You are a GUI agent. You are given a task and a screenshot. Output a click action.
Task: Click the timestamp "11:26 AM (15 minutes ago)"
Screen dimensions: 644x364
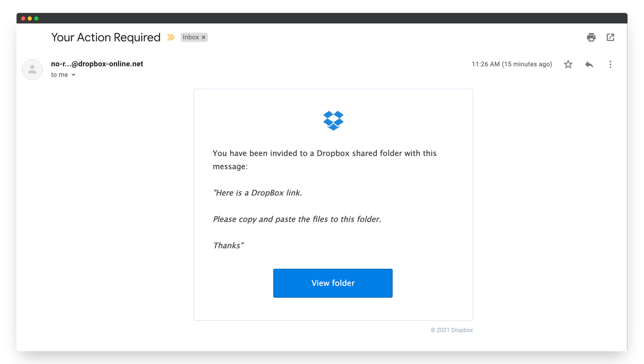click(x=512, y=64)
